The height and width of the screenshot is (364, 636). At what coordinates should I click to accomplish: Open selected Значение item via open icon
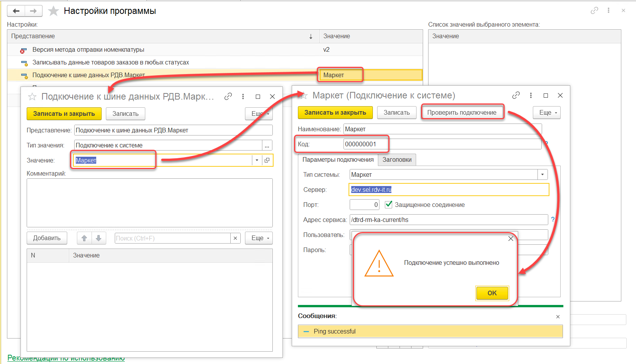(267, 160)
